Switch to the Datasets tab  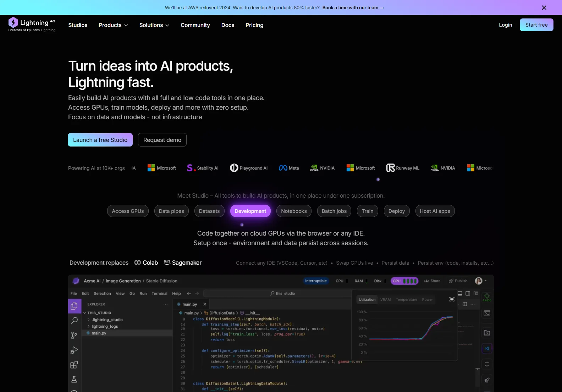209,211
